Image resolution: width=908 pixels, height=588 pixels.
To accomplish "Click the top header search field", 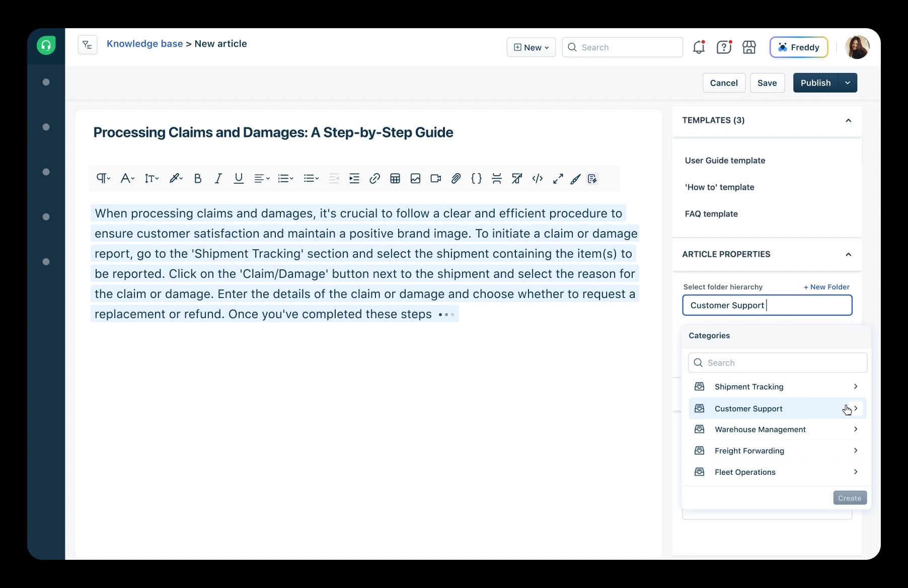I will coord(622,47).
